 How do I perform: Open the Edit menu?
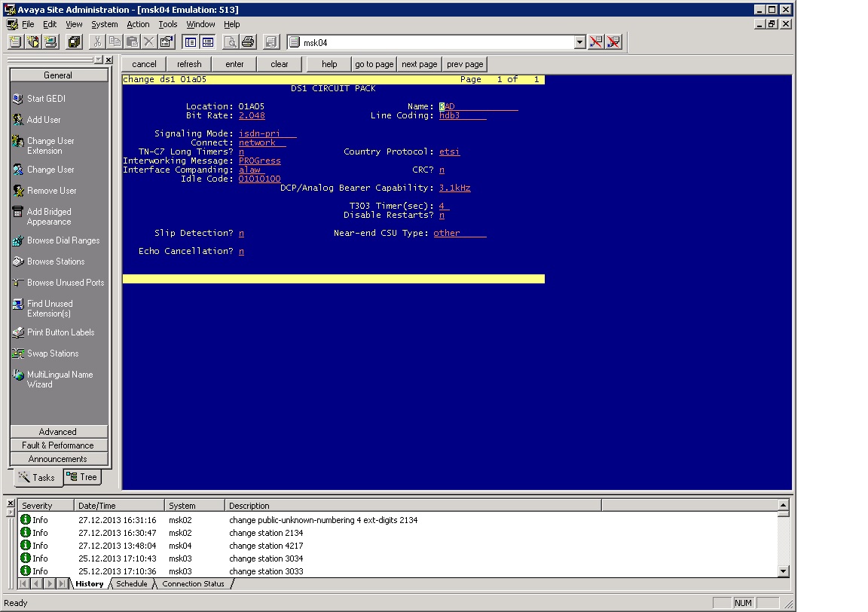[50, 24]
